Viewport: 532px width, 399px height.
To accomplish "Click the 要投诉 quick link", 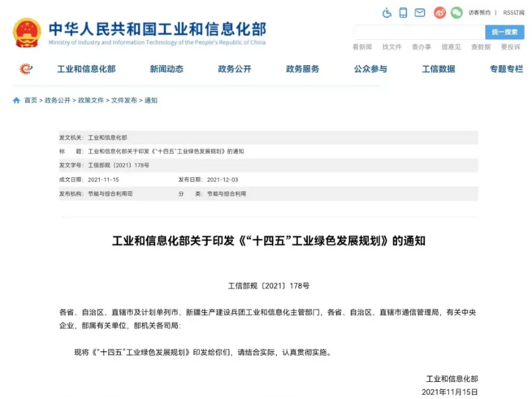I will pyautogui.click(x=510, y=47).
